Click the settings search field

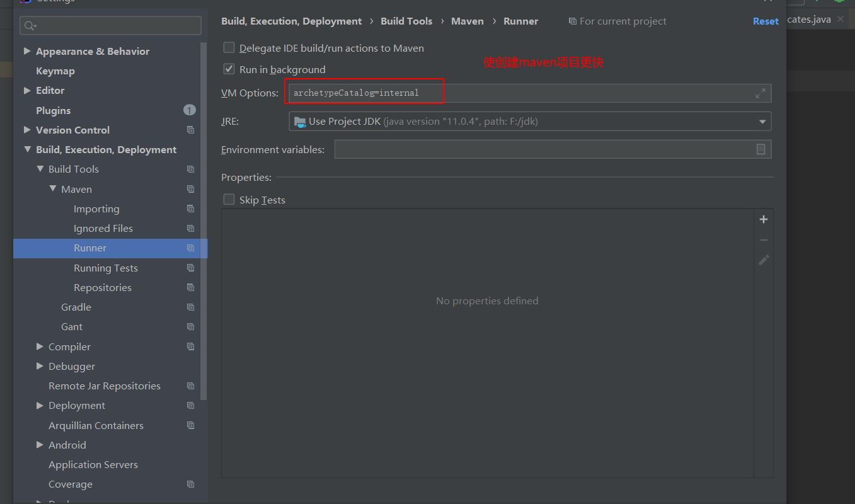(110, 26)
